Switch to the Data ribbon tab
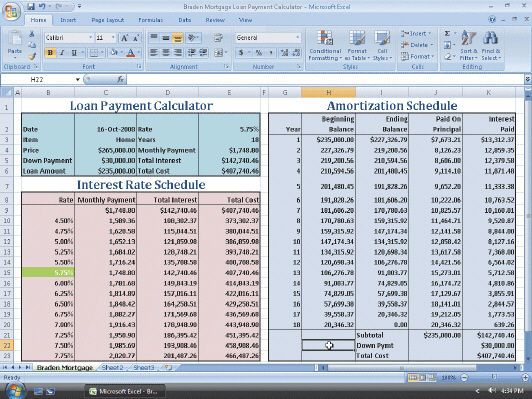The height and width of the screenshot is (399, 532). click(185, 20)
